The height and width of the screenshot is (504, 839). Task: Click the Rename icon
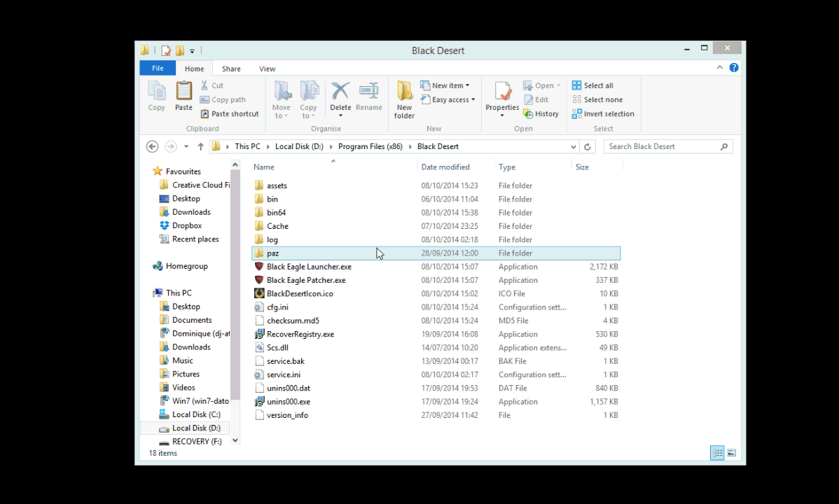tap(369, 97)
